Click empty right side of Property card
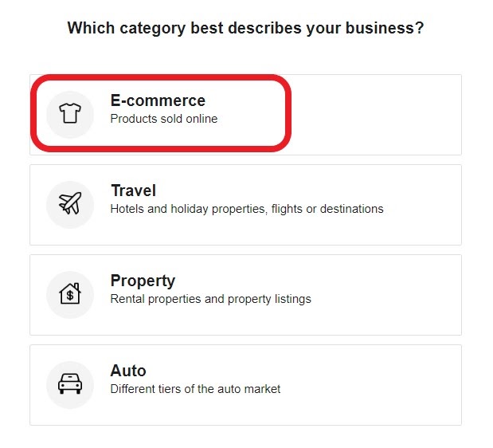Image resolution: width=493 pixels, height=448 pixels. [x=390, y=294]
